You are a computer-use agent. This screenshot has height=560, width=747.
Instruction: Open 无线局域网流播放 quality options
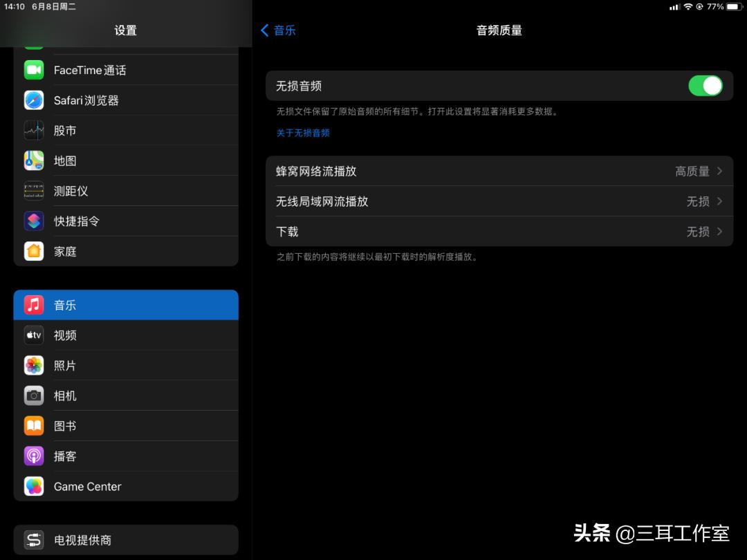click(498, 201)
